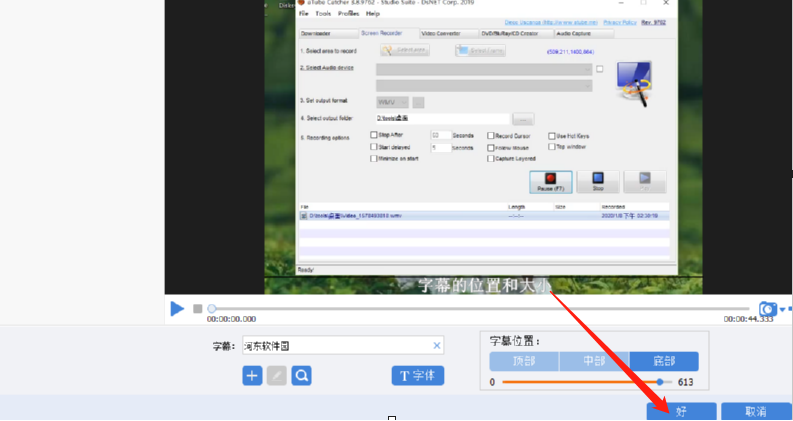Set subtitle position to 中部
Screen dimensions: 793x421
[x=594, y=362]
